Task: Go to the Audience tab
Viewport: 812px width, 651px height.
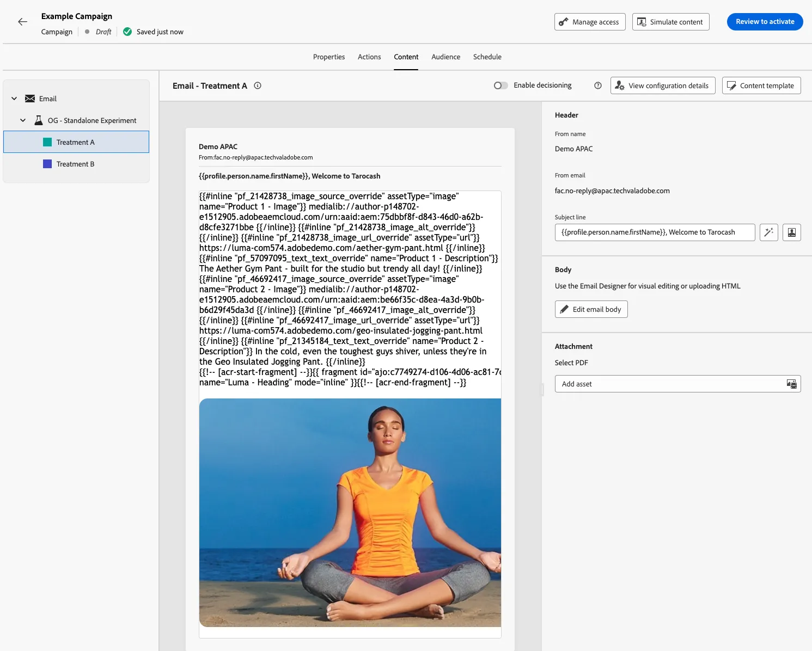Action: point(446,57)
